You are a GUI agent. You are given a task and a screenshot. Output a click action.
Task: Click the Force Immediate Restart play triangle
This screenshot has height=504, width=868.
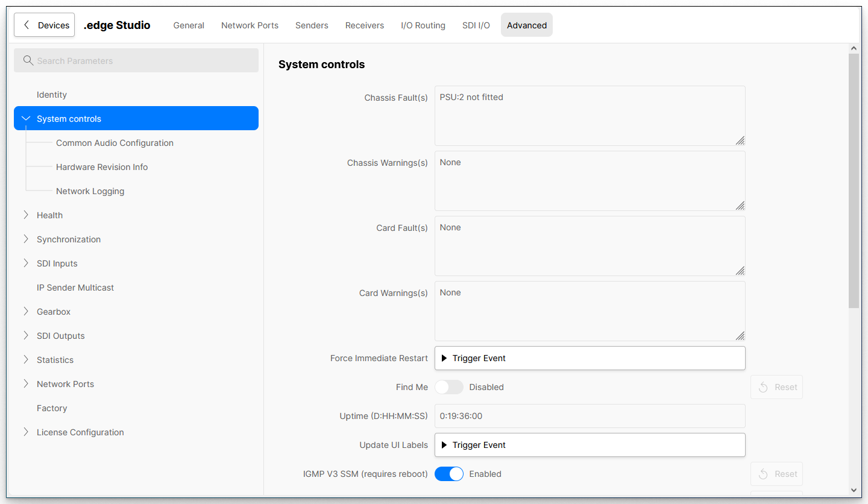tap(444, 358)
